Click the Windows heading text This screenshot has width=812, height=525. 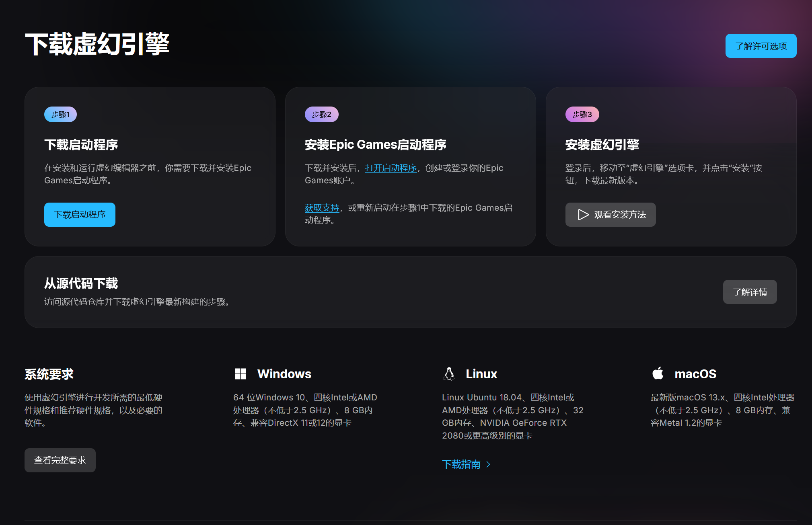click(284, 374)
